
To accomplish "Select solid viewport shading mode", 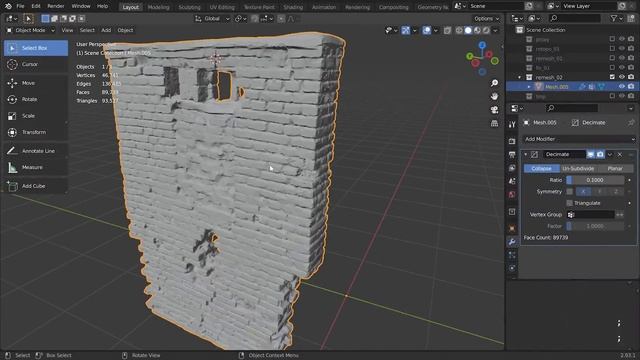I will pos(468,30).
